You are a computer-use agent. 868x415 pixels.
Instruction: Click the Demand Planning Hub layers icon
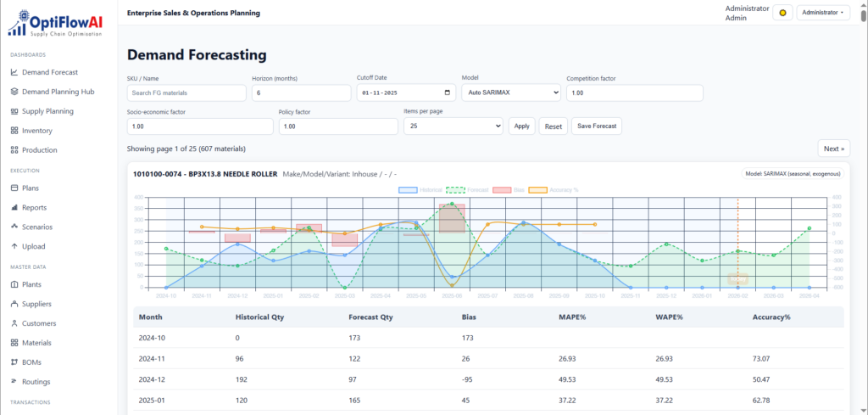coord(14,92)
